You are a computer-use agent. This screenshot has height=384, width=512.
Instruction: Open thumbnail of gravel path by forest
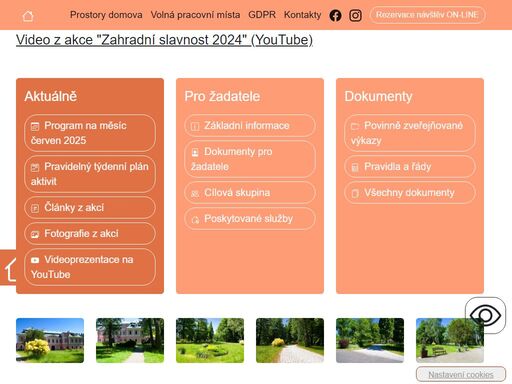coord(290,340)
